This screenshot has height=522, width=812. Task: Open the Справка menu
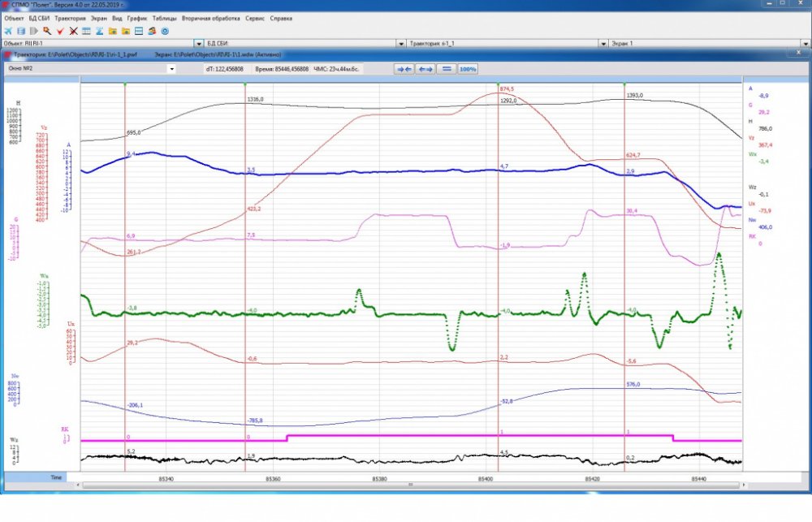pos(281,18)
